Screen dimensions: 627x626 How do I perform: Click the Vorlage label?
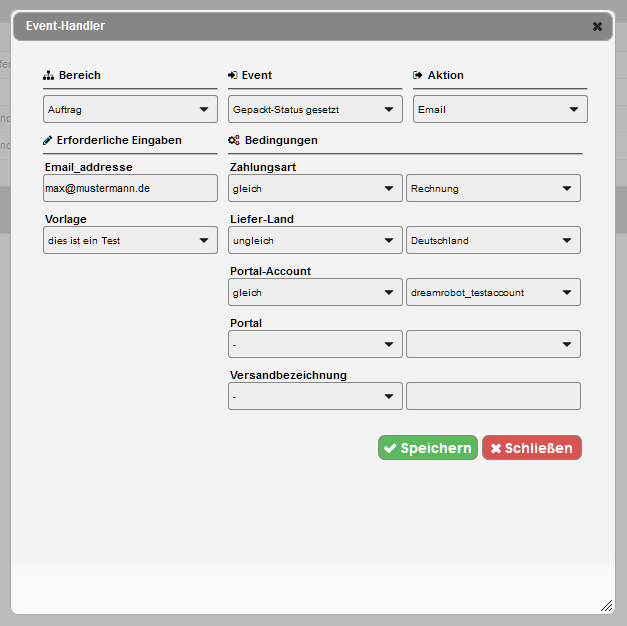coord(66,219)
